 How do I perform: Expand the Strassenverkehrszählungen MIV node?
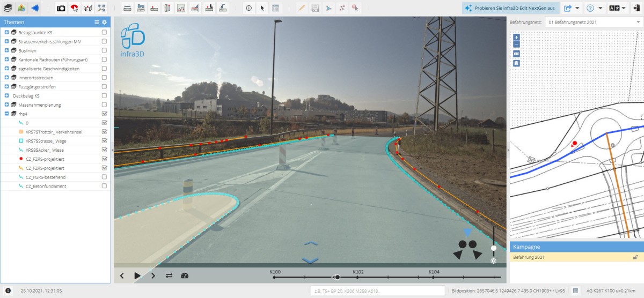(6, 41)
